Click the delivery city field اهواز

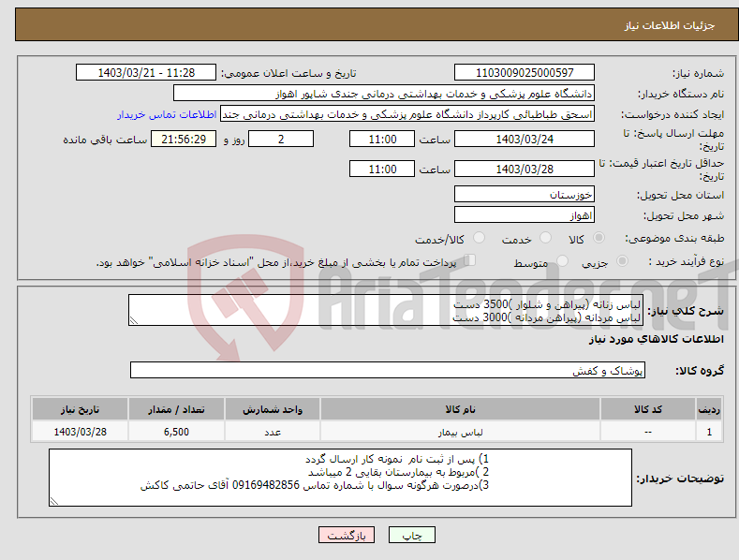(x=525, y=215)
